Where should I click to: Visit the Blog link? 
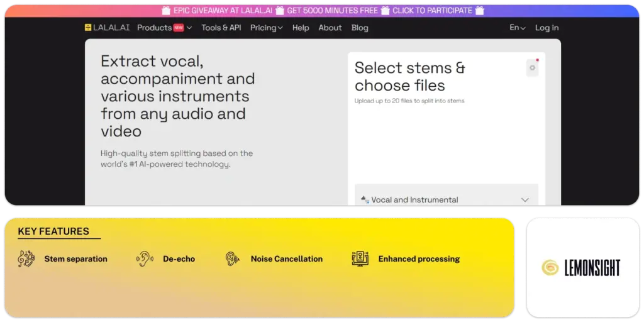pyautogui.click(x=360, y=28)
